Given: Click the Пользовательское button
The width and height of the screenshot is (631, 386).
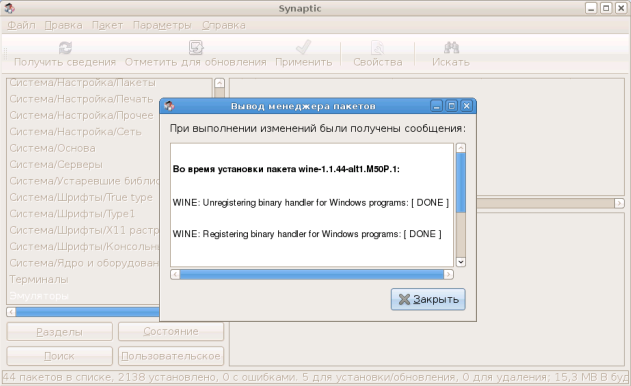Looking at the screenshot, I should [x=171, y=356].
